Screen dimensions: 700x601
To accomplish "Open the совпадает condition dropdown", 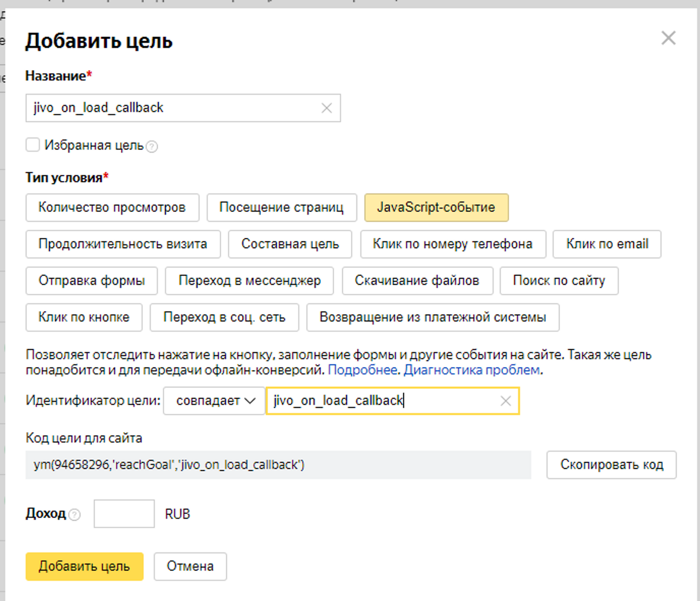I will click(214, 401).
